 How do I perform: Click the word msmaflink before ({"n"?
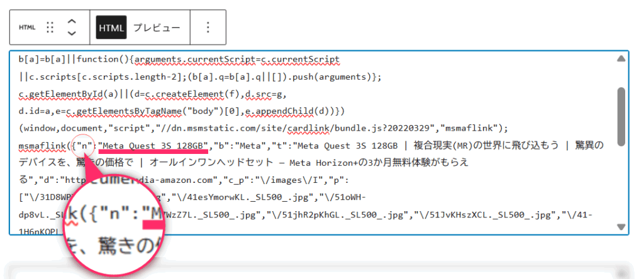pos(43,146)
